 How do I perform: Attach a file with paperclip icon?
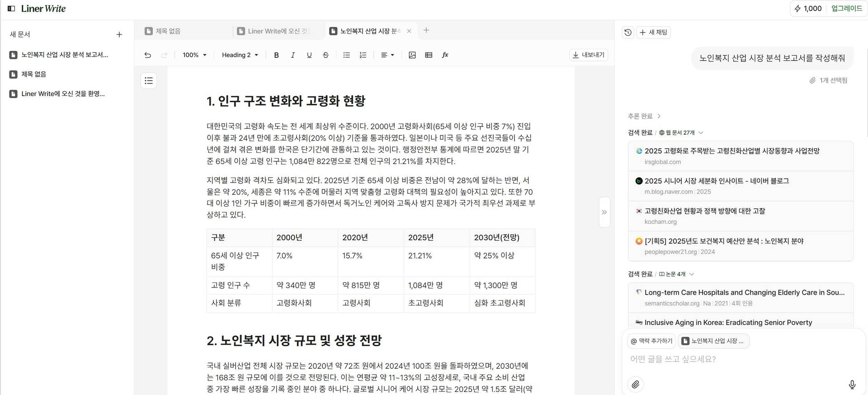pyautogui.click(x=636, y=385)
